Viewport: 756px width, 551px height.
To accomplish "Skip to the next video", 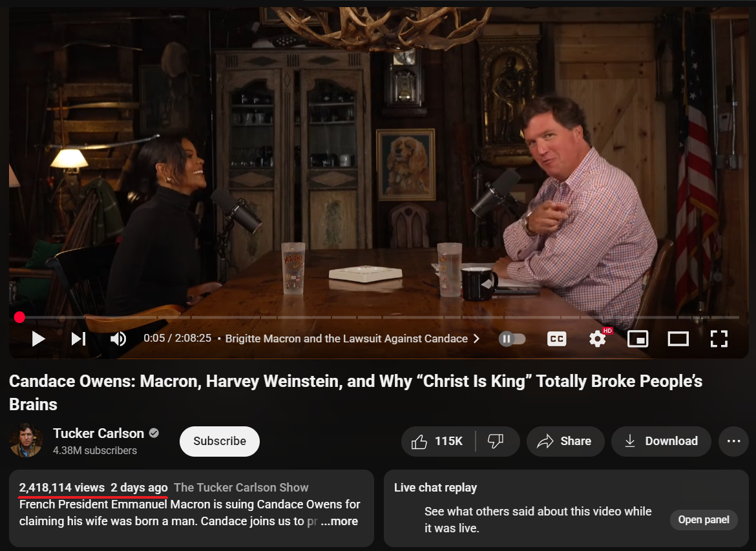I will point(79,339).
